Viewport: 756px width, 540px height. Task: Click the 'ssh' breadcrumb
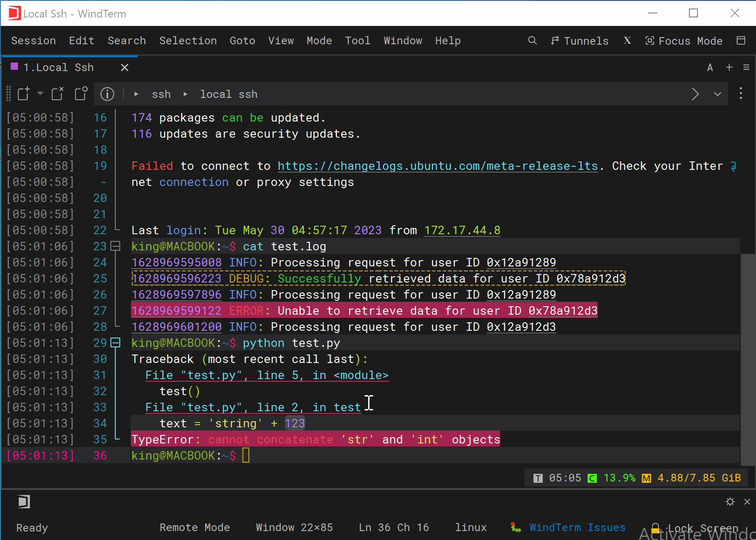(x=161, y=94)
